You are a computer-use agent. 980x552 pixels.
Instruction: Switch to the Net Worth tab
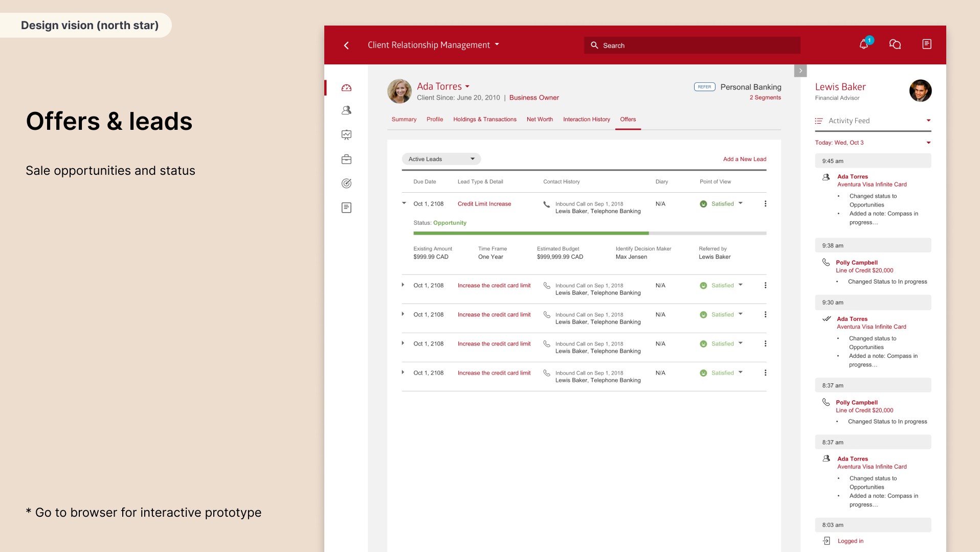click(x=540, y=120)
